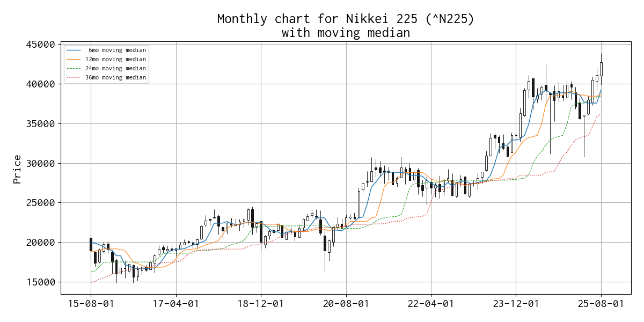
Task: Click the '6mo moving median' legend entry
Action: click(x=117, y=50)
